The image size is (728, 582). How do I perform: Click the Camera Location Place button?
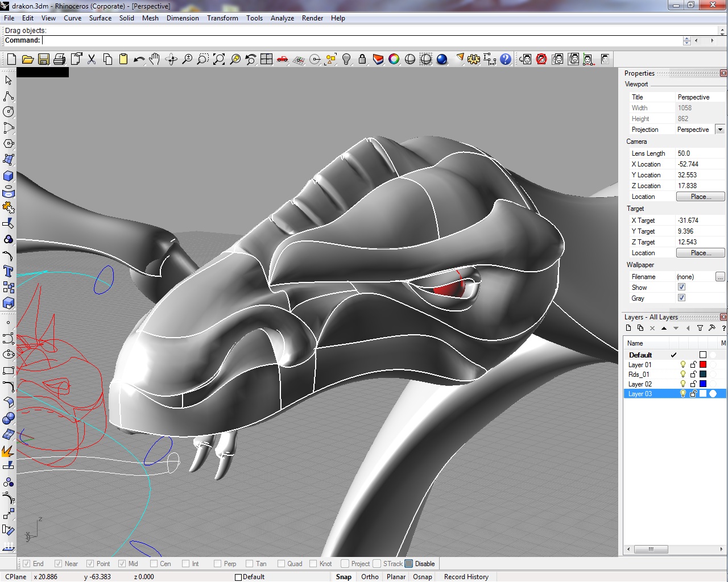tap(700, 197)
